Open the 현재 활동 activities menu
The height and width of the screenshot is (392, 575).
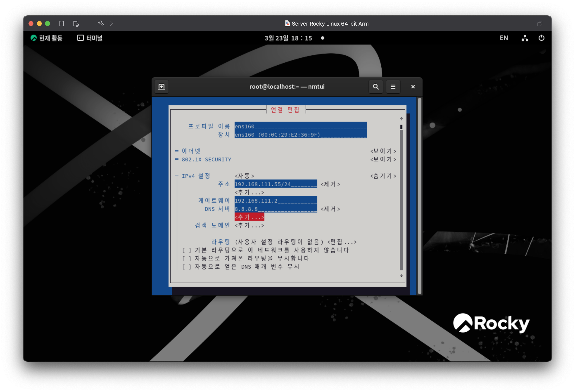[46, 38]
